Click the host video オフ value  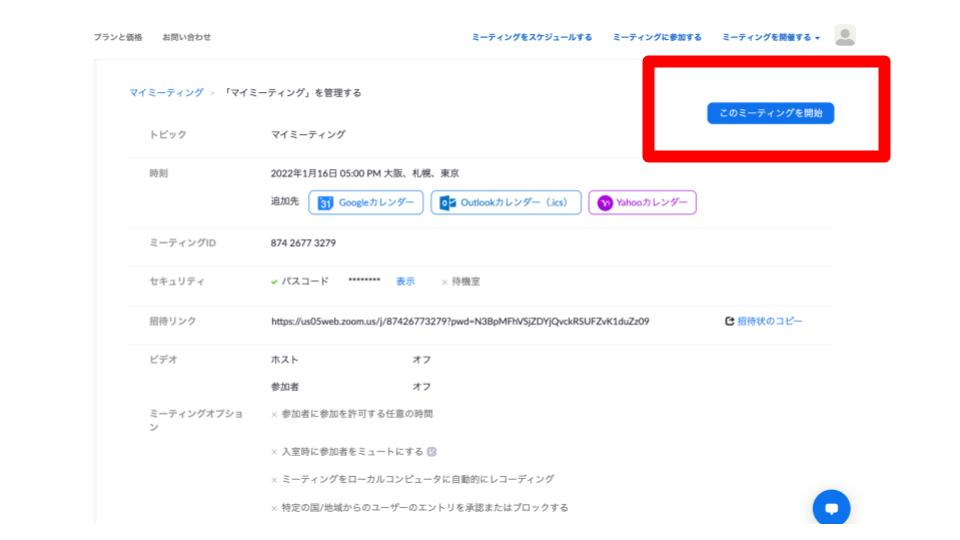[421, 360]
